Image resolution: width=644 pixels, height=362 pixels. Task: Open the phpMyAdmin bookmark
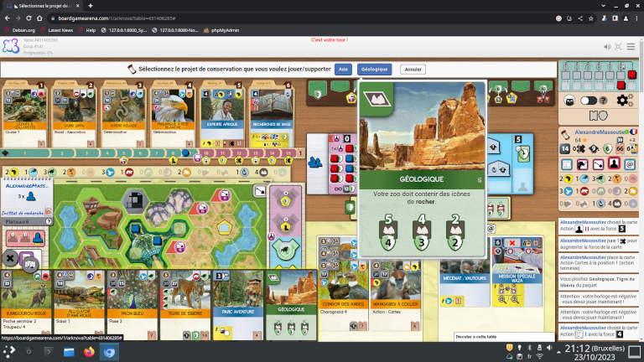(x=221, y=30)
